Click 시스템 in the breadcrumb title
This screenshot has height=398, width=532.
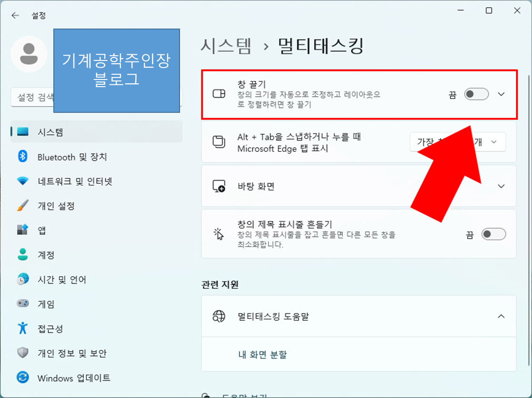[226, 45]
